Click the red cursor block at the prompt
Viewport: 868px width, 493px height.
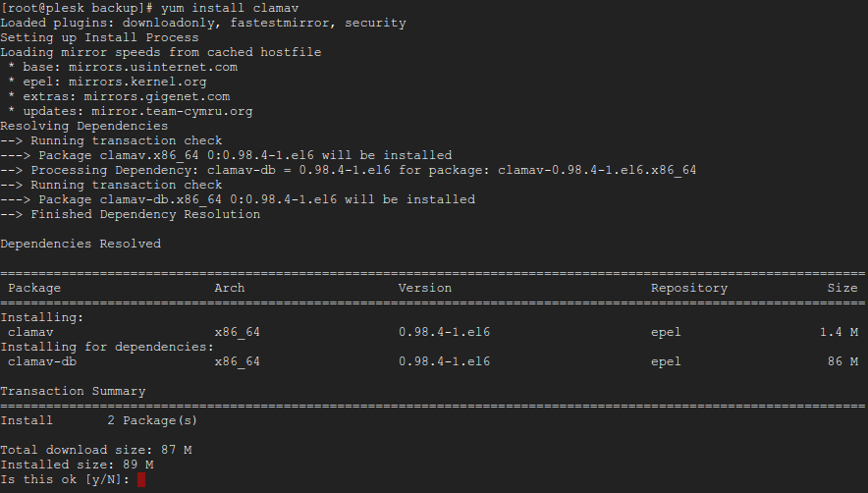point(141,479)
